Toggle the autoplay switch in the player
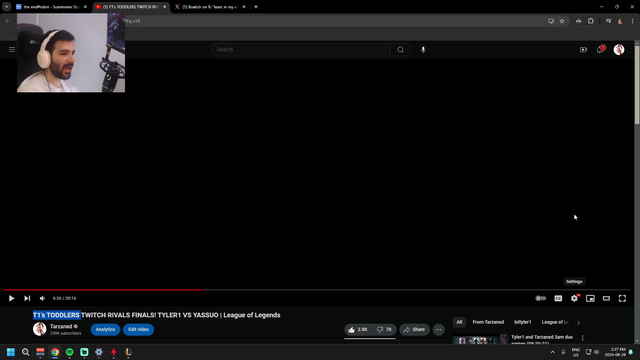Image resolution: width=640 pixels, height=360 pixels. (540, 298)
